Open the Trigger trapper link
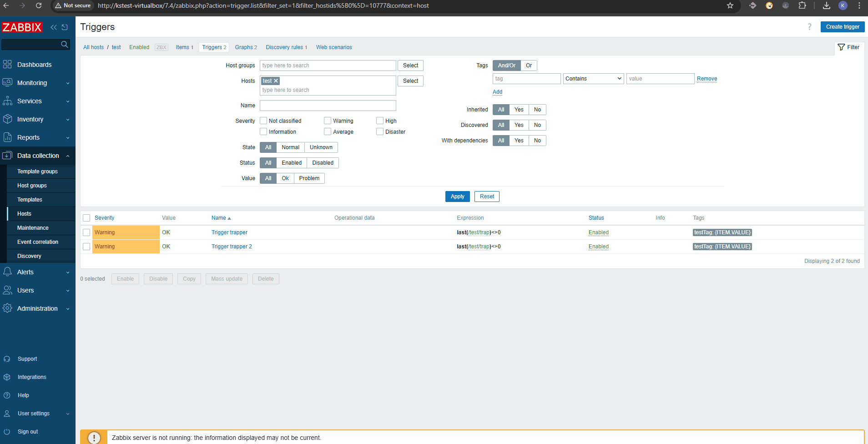This screenshot has width=868, height=444. (229, 232)
